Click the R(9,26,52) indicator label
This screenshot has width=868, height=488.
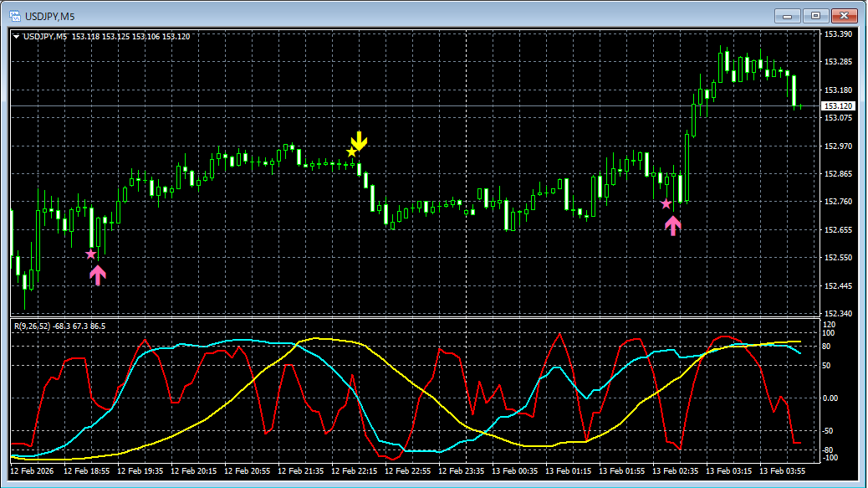coord(59,326)
